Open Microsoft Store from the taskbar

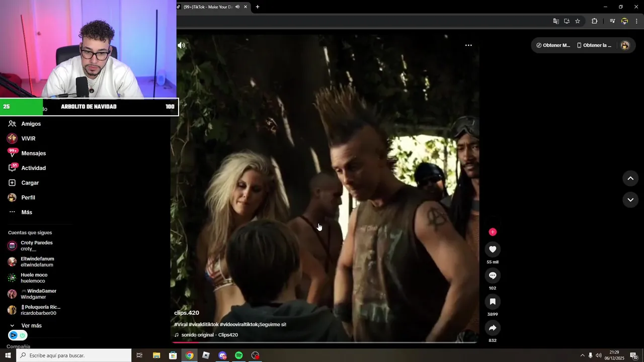173,355
